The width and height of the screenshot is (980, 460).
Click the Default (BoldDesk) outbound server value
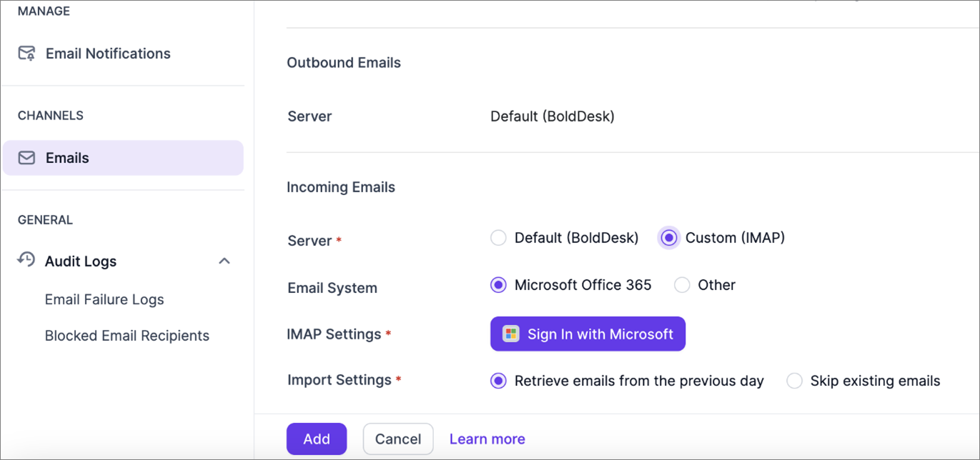(x=553, y=116)
